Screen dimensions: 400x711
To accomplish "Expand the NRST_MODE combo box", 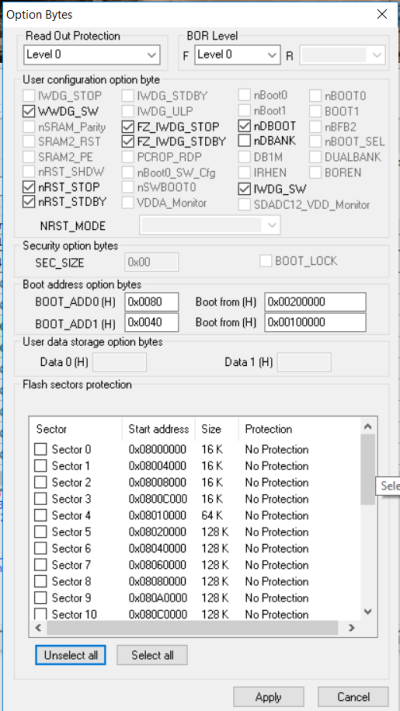I will click(x=210, y=225).
